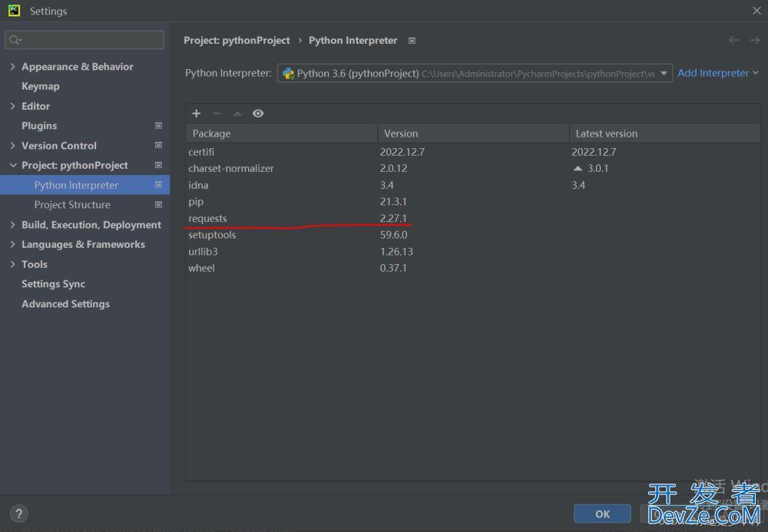
Task: Click project-level icon beside Python Interpreter breadcrumb
Action: pyautogui.click(x=412, y=41)
